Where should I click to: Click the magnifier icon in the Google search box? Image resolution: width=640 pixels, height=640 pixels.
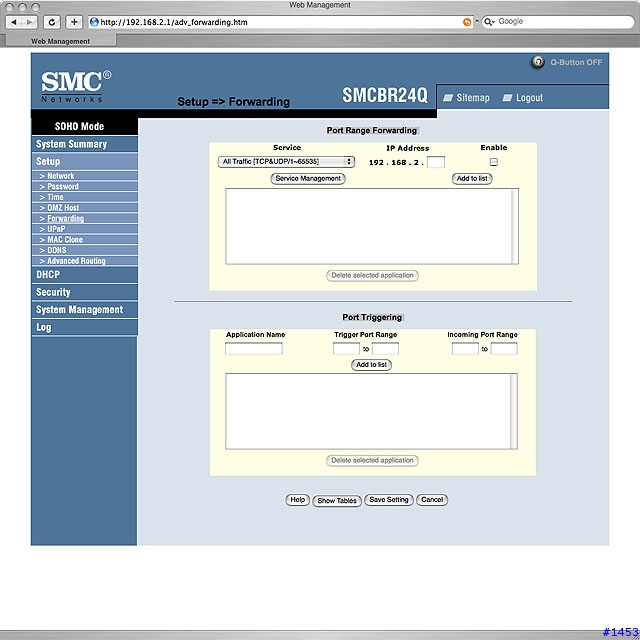(489, 22)
